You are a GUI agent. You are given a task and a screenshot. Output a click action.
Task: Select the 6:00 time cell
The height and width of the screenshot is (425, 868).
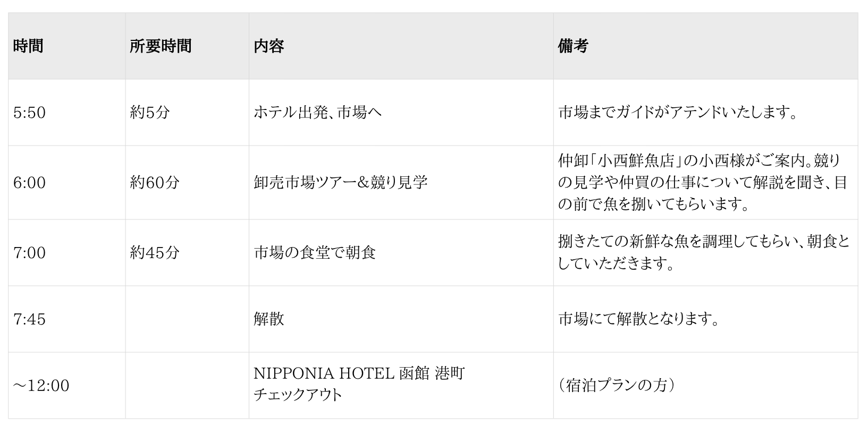tap(30, 183)
